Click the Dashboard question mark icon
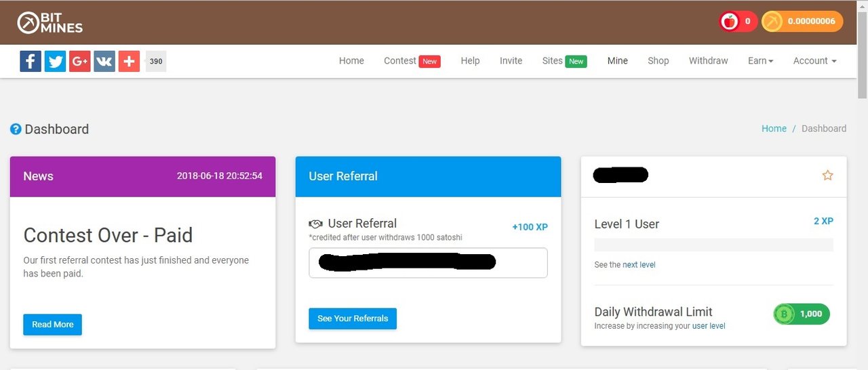 coord(16,129)
